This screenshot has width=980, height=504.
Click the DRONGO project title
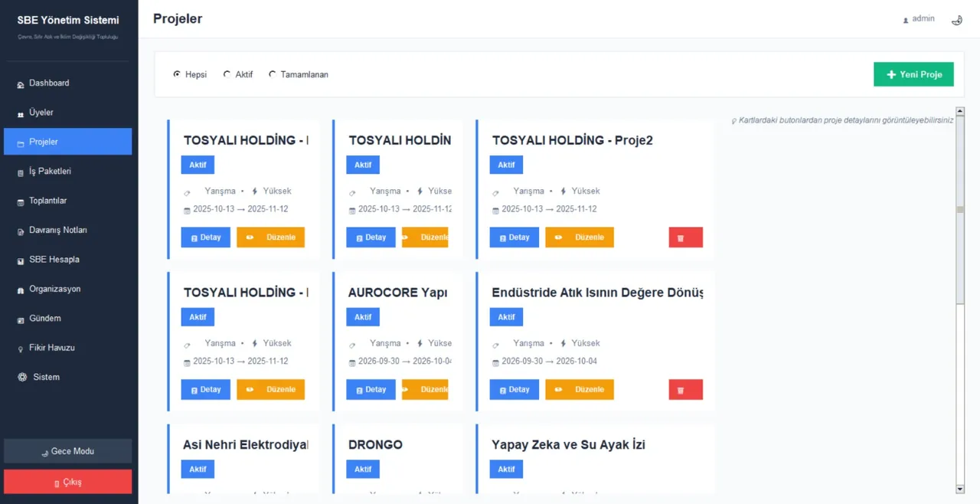click(x=375, y=445)
